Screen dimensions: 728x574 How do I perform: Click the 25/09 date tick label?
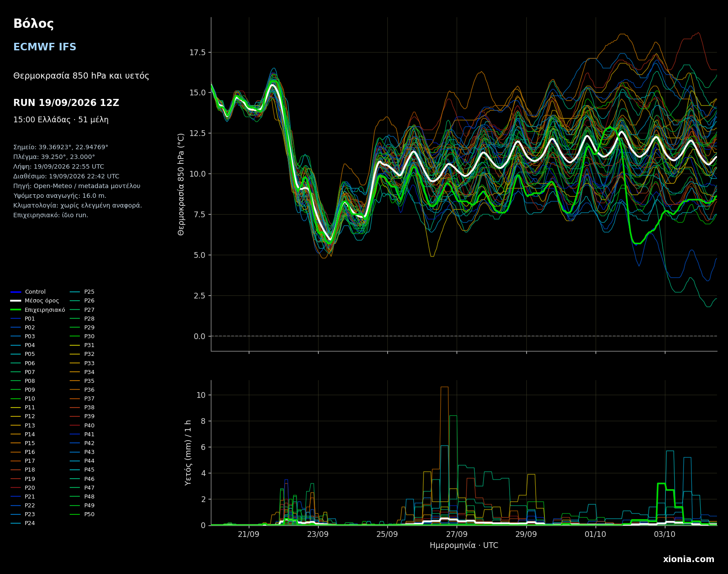tap(387, 534)
